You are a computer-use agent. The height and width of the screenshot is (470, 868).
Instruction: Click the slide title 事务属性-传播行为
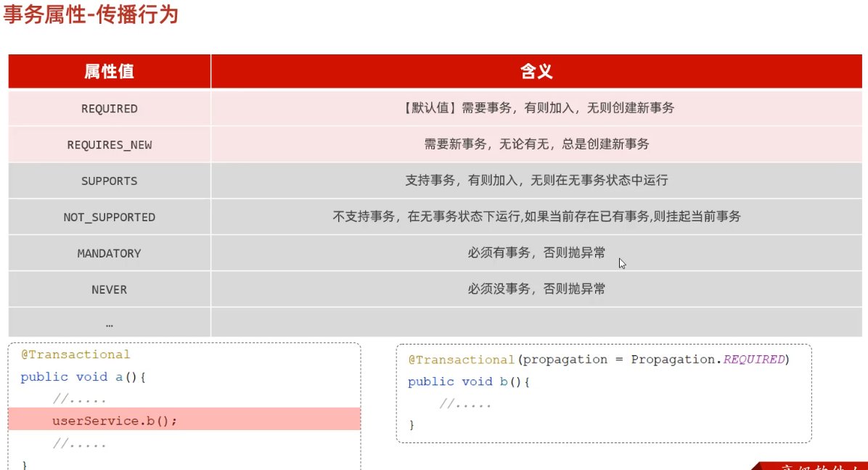pyautogui.click(x=91, y=15)
